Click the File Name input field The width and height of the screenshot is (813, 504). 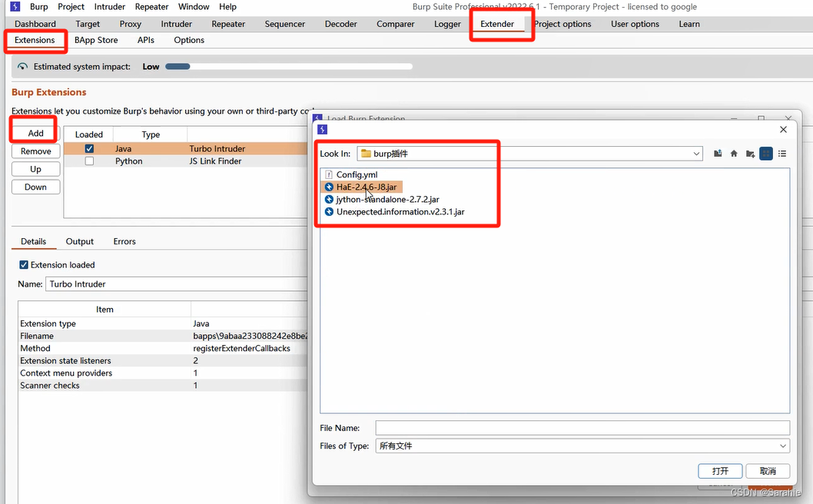tap(582, 428)
